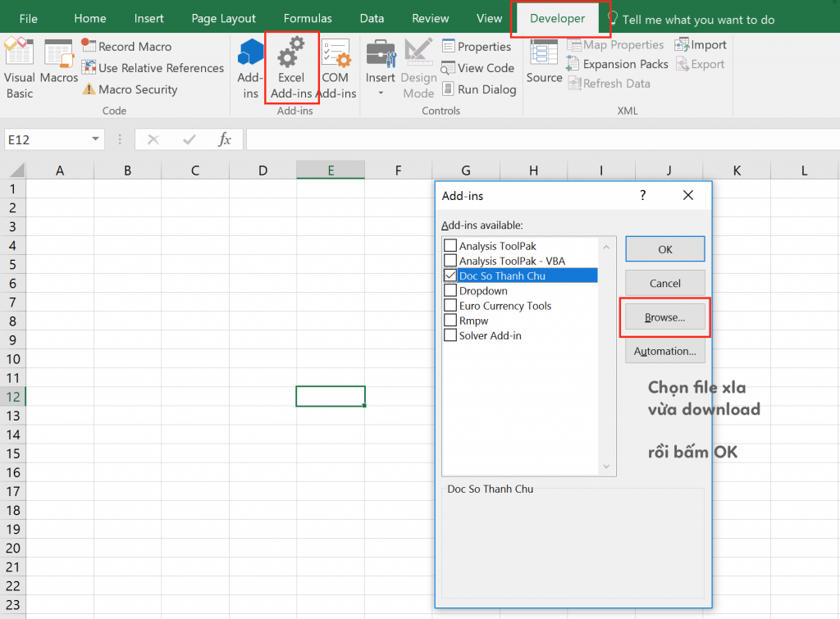Start Record Macro
The height and width of the screenshot is (619, 840).
(126, 47)
